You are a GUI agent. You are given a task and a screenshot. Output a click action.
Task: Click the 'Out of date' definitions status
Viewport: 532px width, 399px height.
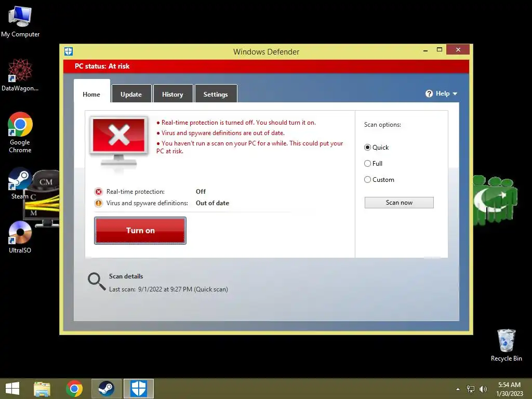(212, 203)
